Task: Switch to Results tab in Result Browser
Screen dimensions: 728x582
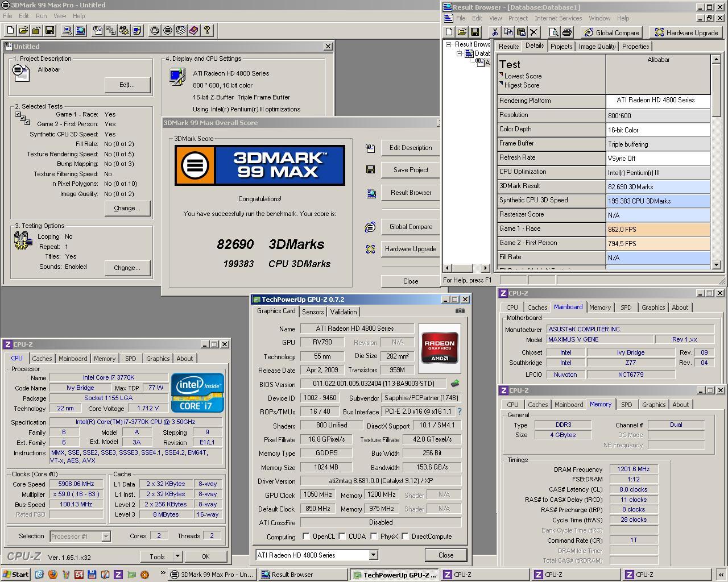Action: click(508, 47)
